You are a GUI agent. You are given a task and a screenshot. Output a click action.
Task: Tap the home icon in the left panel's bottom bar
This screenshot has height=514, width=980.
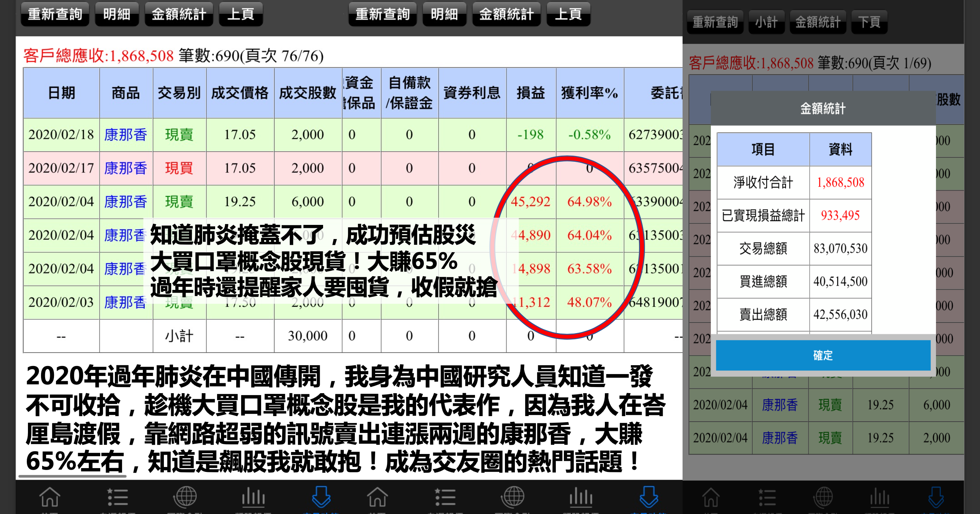[50, 497]
